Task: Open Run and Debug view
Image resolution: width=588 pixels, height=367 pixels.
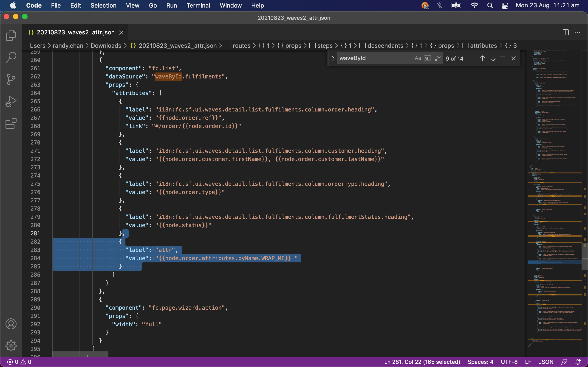Action: pos(11,101)
